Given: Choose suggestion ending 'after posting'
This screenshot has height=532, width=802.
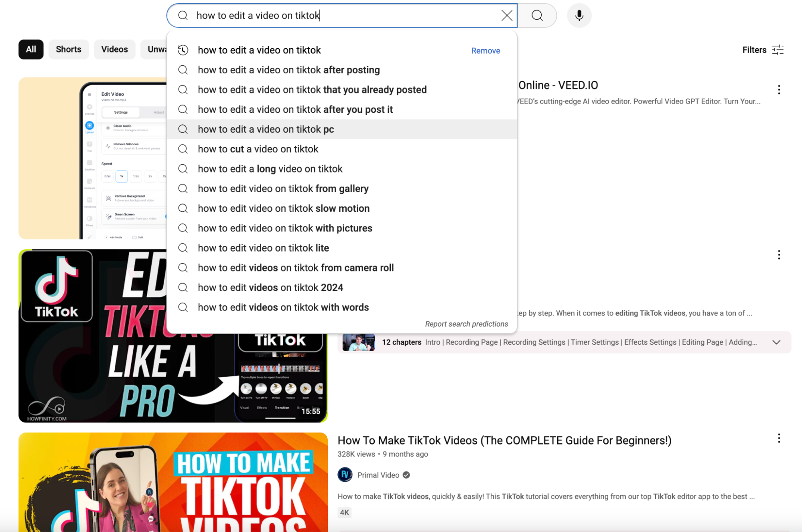Looking at the screenshot, I should [x=341, y=70].
